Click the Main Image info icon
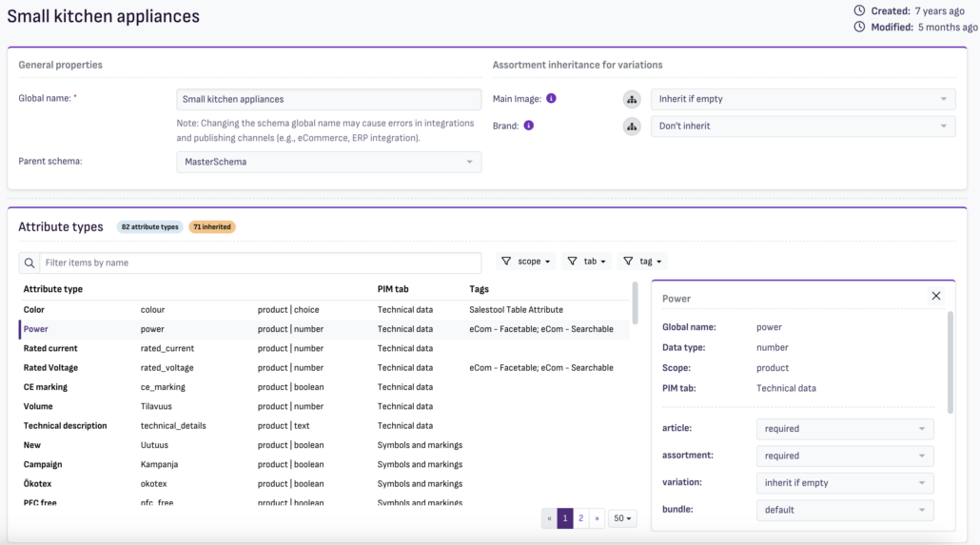Screen dimensions: 980x545 [551, 98]
